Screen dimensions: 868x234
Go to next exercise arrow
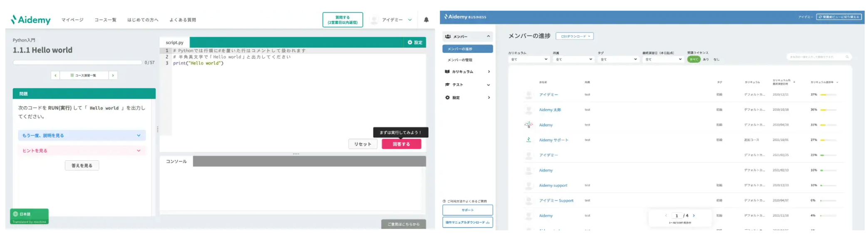113,75
